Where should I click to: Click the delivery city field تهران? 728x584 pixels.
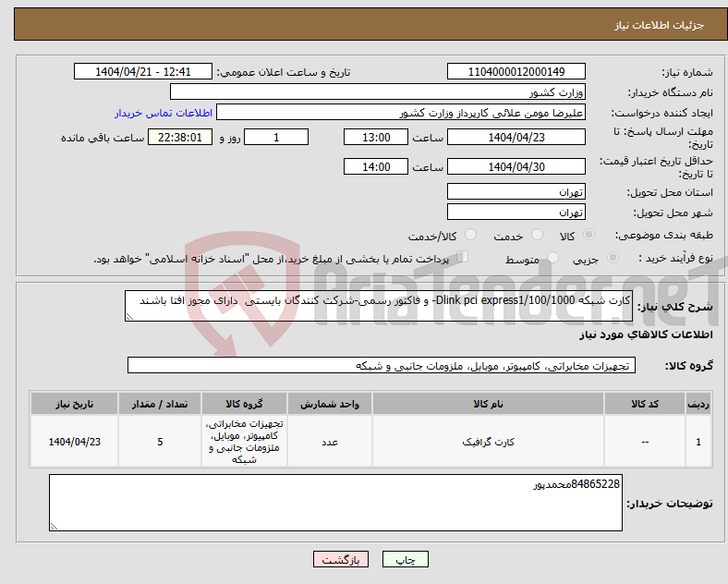[x=516, y=212]
